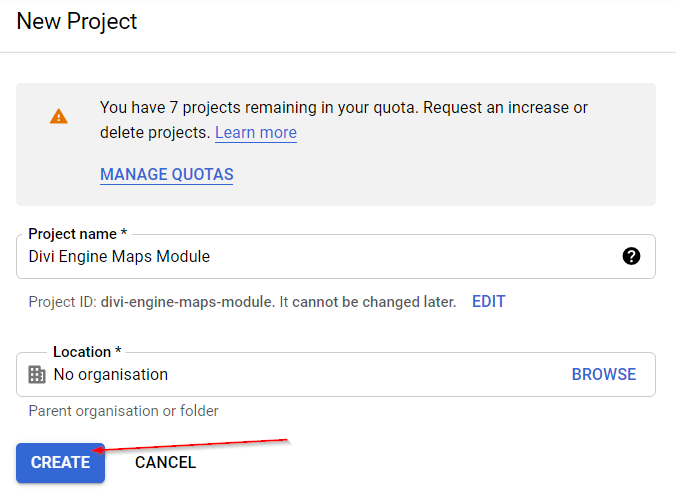
Task: Click the orange warning triangle icon
Action: [59, 116]
